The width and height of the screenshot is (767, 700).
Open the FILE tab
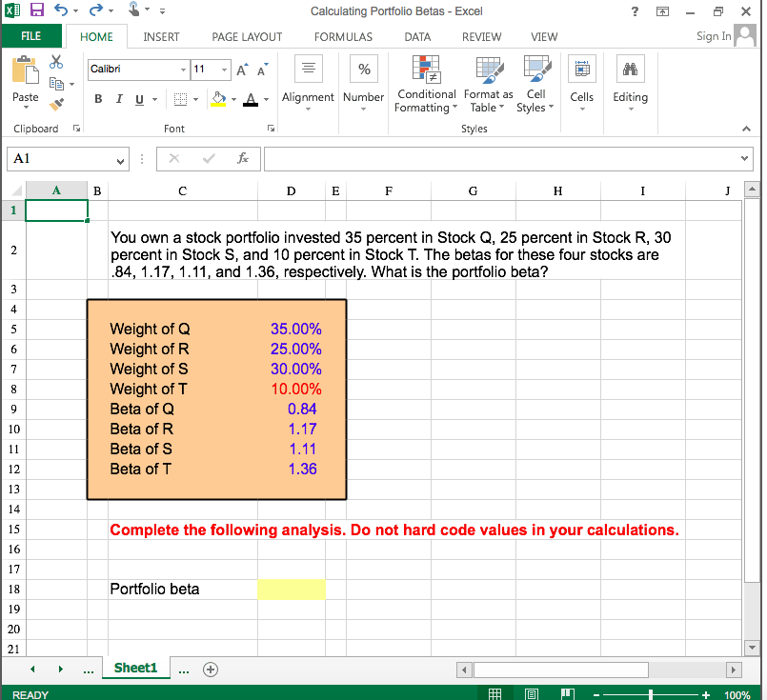point(30,36)
